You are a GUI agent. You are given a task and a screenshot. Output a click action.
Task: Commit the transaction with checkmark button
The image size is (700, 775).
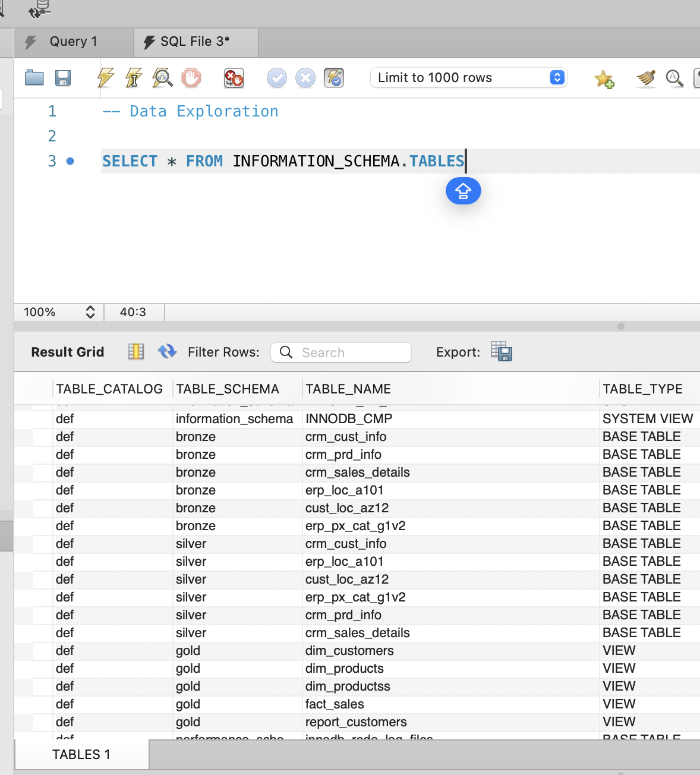tap(277, 78)
